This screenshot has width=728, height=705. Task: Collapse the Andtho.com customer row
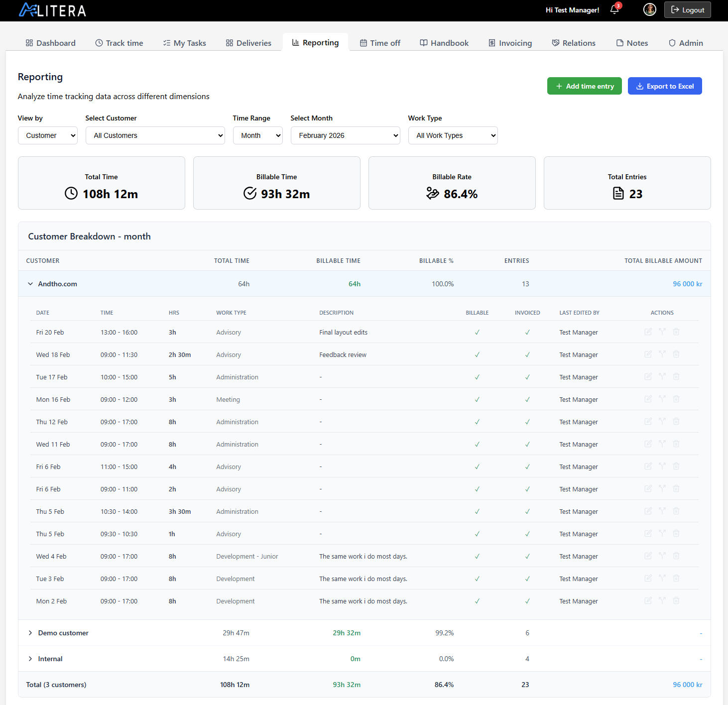pyautogui.click(x=30, y=284)
